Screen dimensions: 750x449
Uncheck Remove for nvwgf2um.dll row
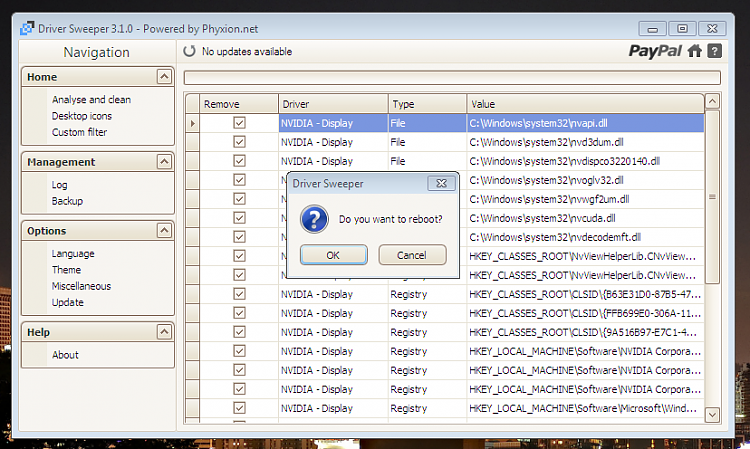(239, 199)
